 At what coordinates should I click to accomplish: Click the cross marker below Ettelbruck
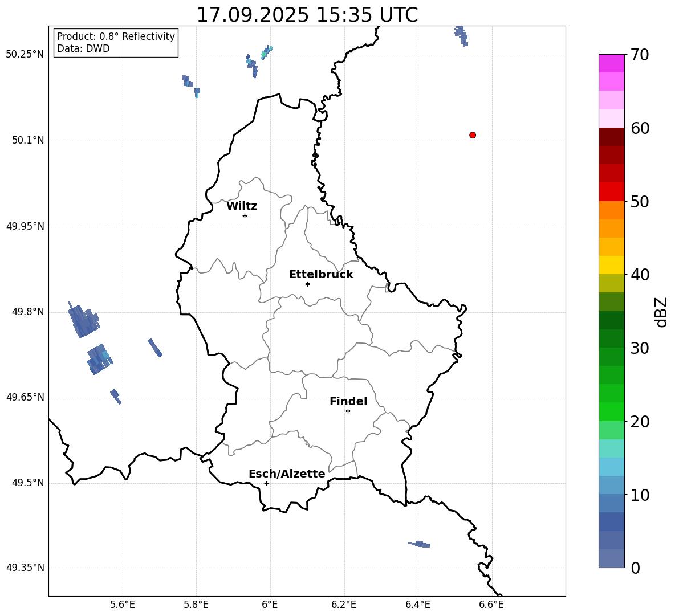pos(307,284)
